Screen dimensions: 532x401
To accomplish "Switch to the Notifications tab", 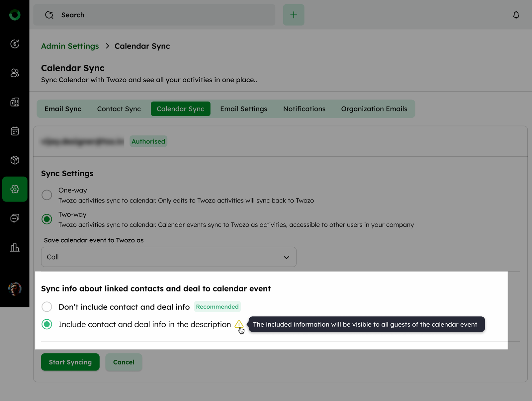I will click(304, 109).
